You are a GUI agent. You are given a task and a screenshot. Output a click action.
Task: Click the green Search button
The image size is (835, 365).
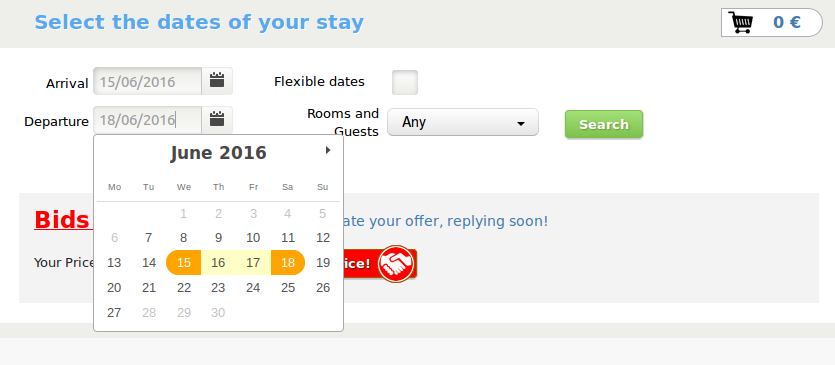click(x=604, y=124)
